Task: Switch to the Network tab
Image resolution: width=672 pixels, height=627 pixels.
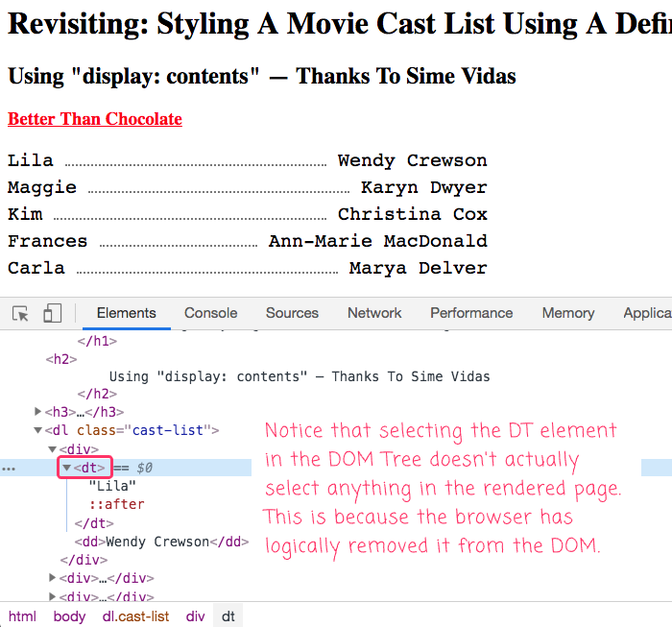Action: pyautogui.click(x=374, y=313)
